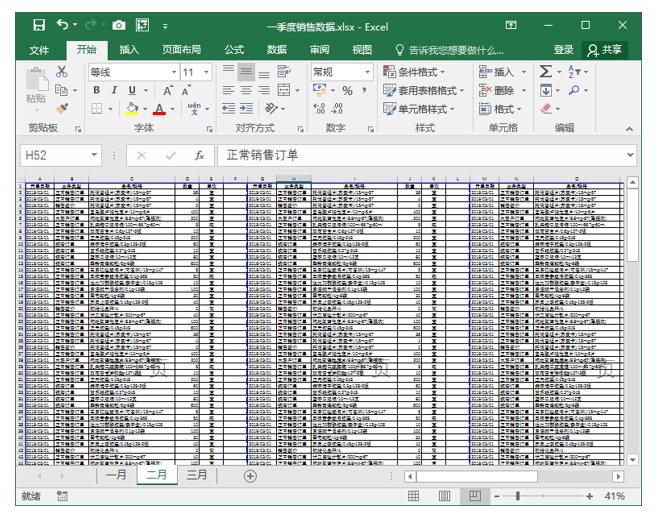
Task: Customize the Quick Access Toolbar
Action: pyautogui.click(x=165, y=26)
